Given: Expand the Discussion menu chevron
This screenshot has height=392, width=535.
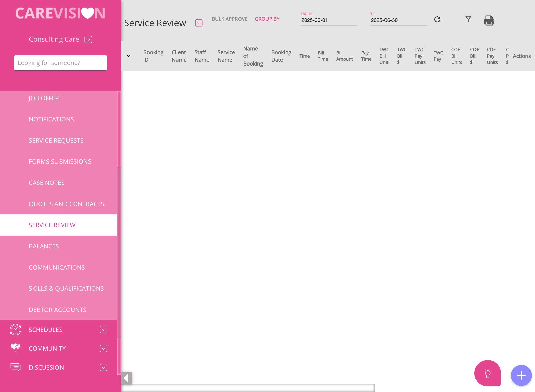Looking at the screenshot, I should tap(104, 367).
